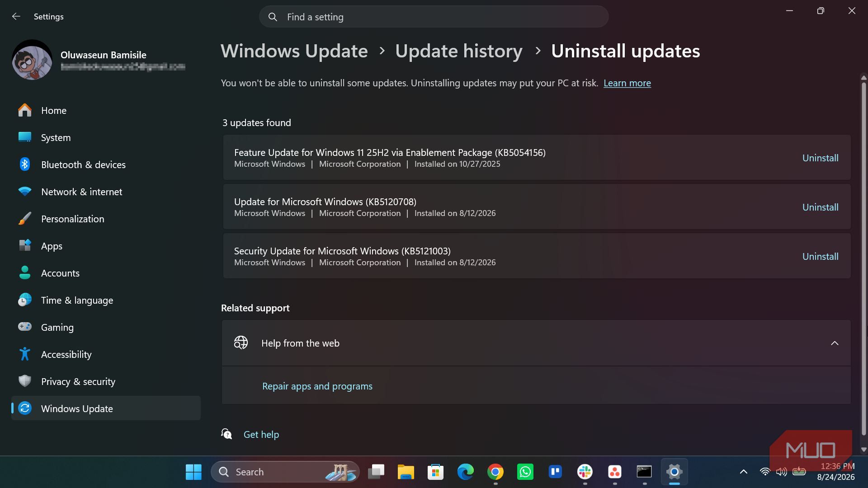
Task: Open Asana three-dot app on taskbar
Action: coord(615,472)
